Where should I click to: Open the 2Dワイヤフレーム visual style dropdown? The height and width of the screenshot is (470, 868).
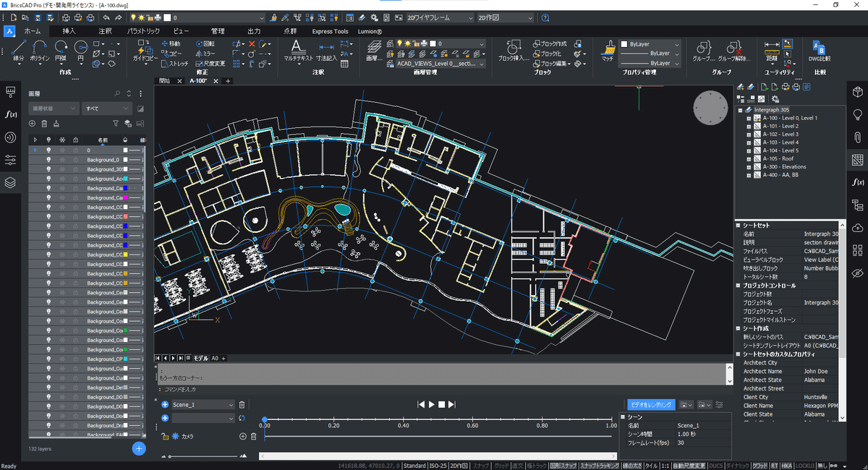(x=439, y=17)
